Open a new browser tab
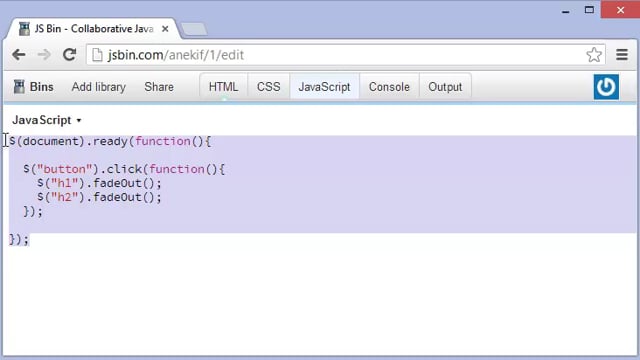Viewport: 640px width, 360px height. 194,29
